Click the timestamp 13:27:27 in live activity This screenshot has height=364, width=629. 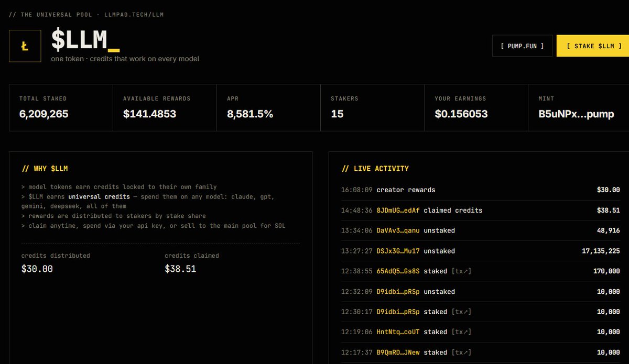pyautogui.click(x=356, y=251)
